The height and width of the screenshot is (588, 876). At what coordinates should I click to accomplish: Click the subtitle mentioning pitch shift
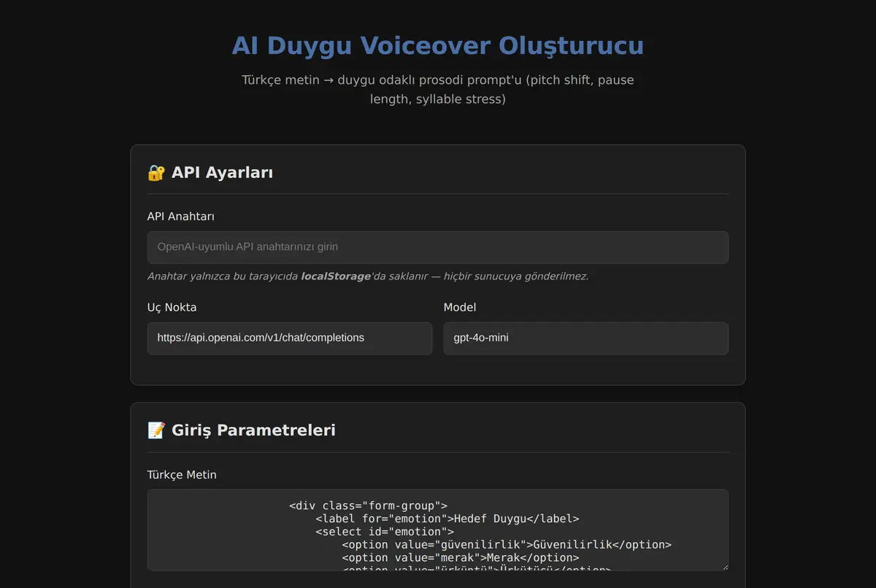point(438,89)
